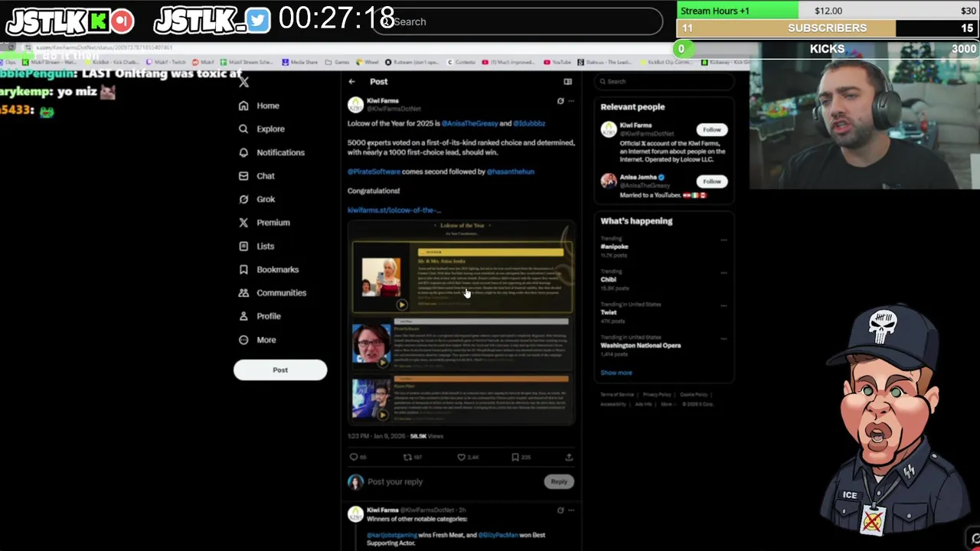This screenshot has height=551, width=980.
Task: Open Grok in the sidebar
Action: tap(256, 199)
